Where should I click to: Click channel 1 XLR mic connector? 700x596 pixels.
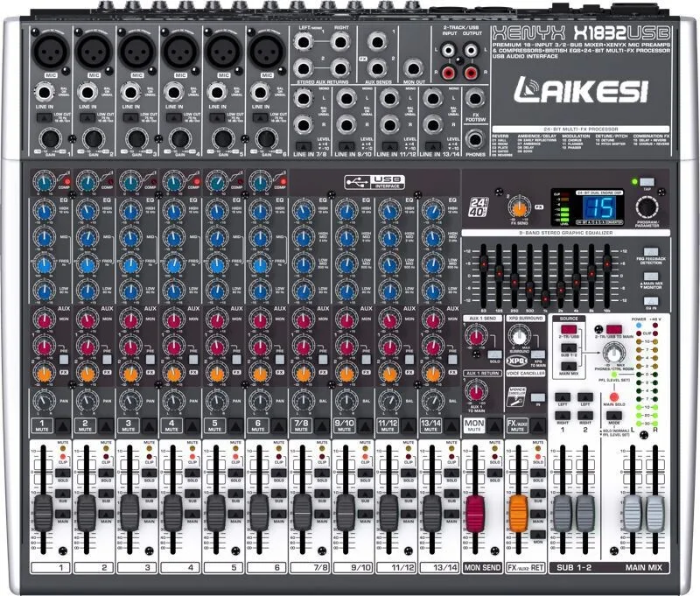point(48,53)
